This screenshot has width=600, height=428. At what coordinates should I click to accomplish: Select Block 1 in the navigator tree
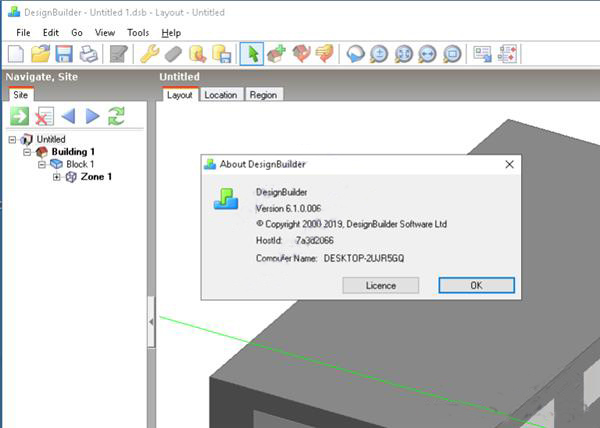(x=80, y=164)
